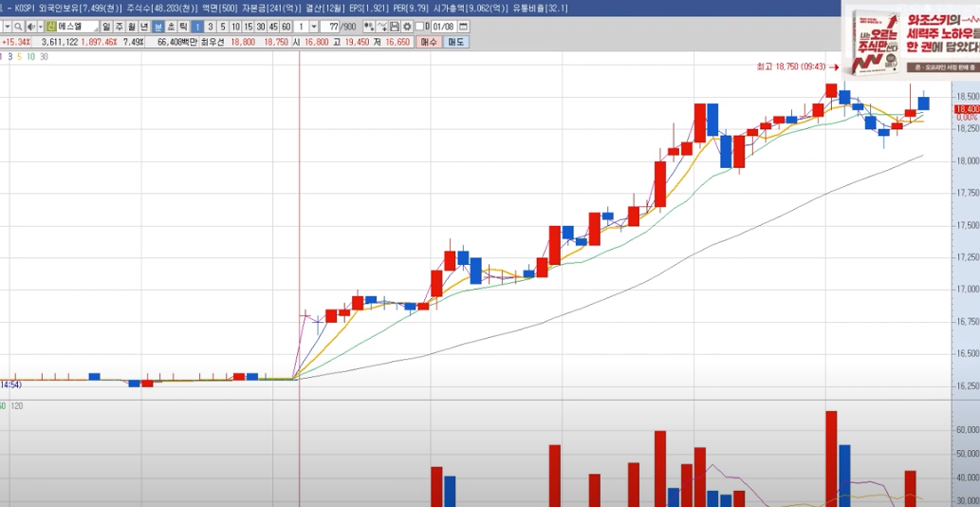Choose the 15 minute interval button
Viewport: 980px width, 507px height.
pyautogui.click(x=249, y=27)
